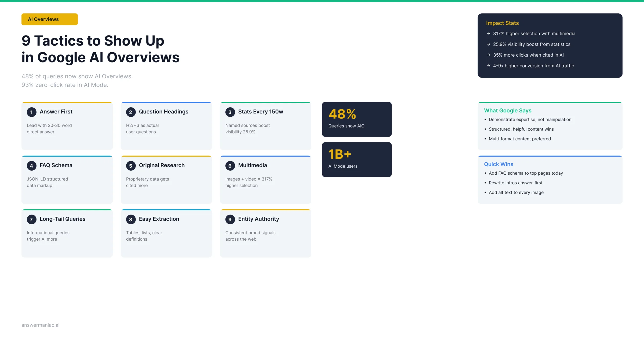This screenshot has width=644, height=338.
Task: Click 'Named sources boost visibility 25.9%' text
Action: tap(248, 129)
